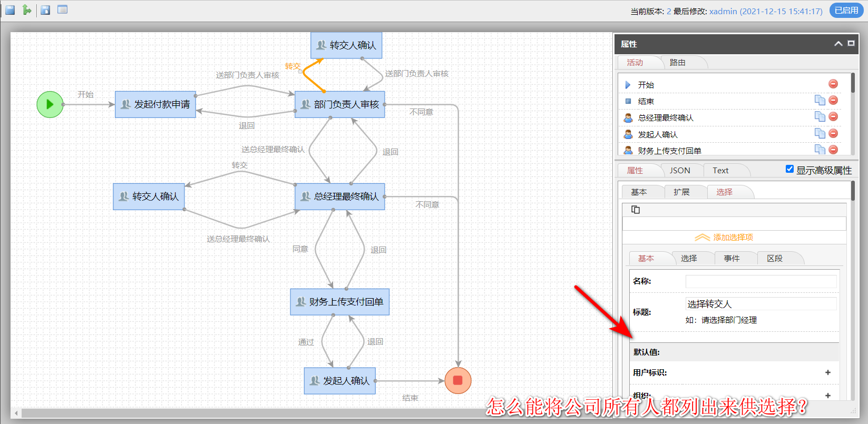The image size is (868, 424).
Task: Delete the 开始 activity with red minus icon
Action: 833,84
